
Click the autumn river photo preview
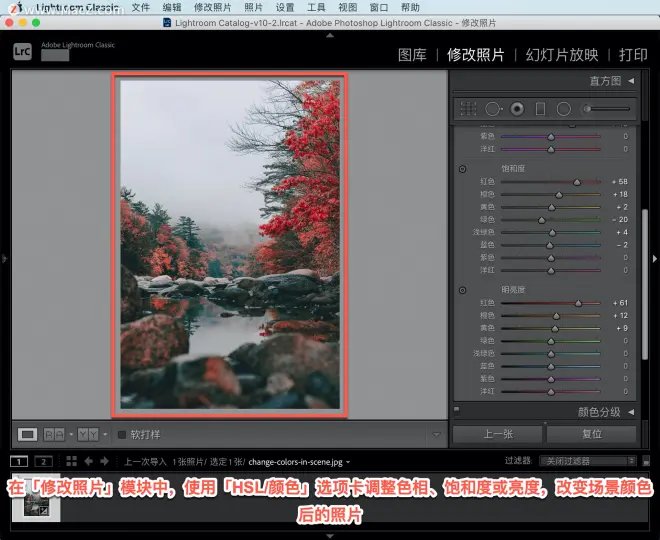tap(230, 245)
